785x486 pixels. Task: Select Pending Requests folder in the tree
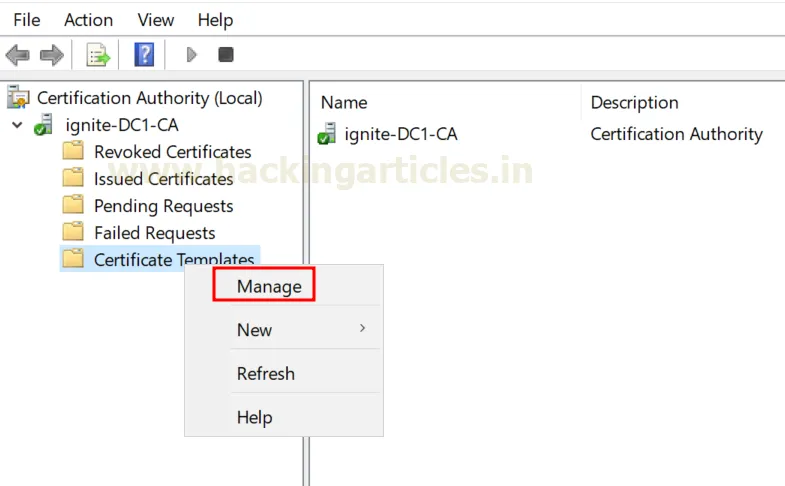click(163, 206)
